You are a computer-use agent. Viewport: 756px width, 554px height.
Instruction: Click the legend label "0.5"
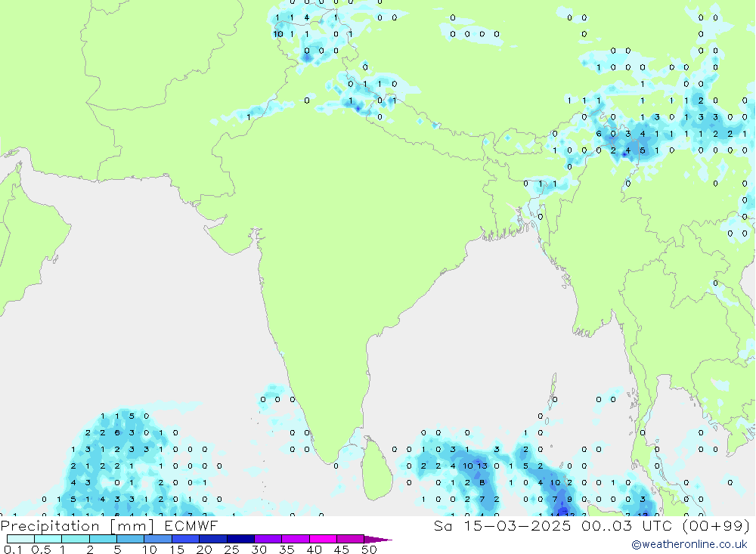[x=41, y=549]
